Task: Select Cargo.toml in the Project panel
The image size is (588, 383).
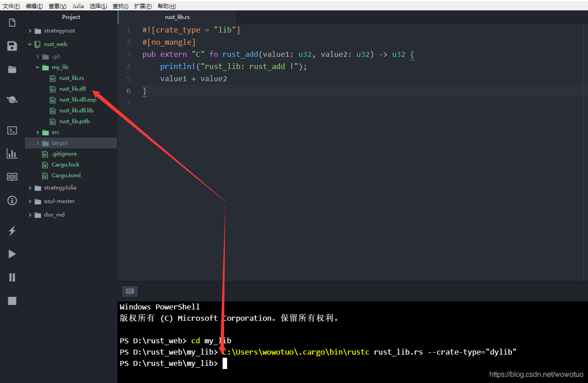Action: click(67, 175)
